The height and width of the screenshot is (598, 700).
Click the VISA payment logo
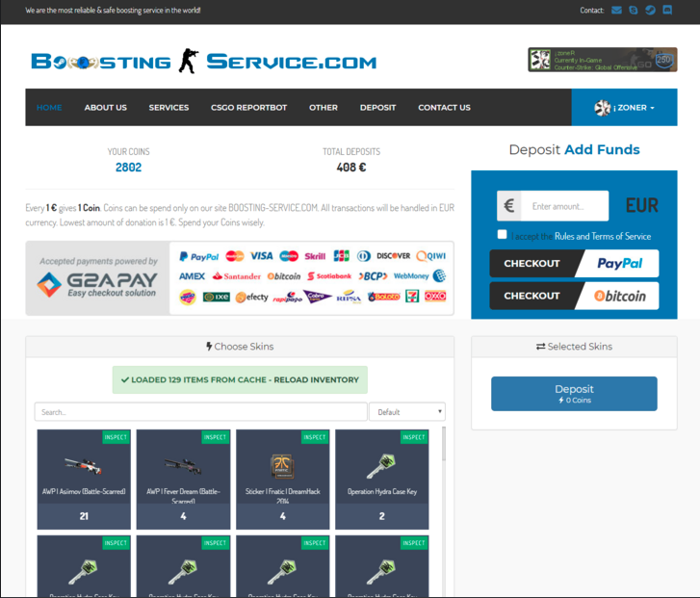pyautogui.click(x=261, y=256)
